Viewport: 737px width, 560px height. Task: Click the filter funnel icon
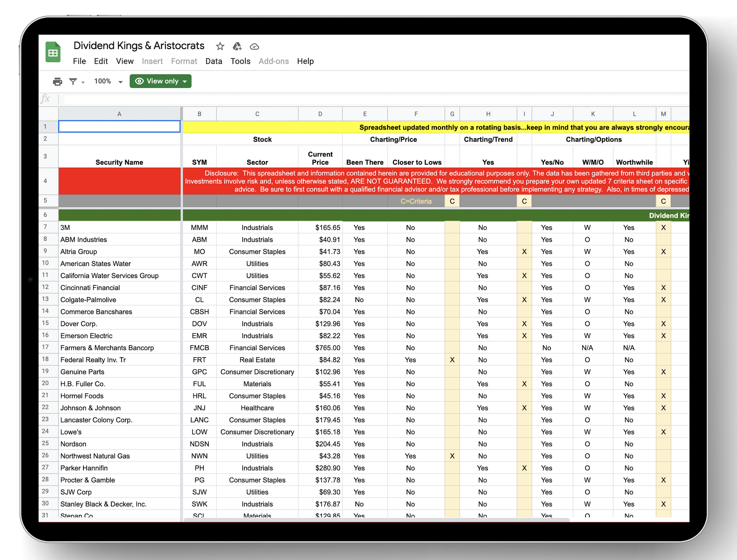pyautogui.click(x=73, y=81)
